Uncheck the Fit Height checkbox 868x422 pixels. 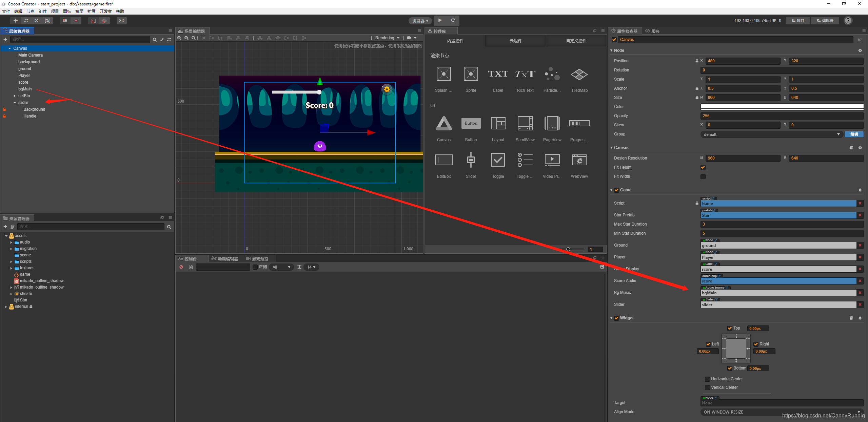click(703, 167)
